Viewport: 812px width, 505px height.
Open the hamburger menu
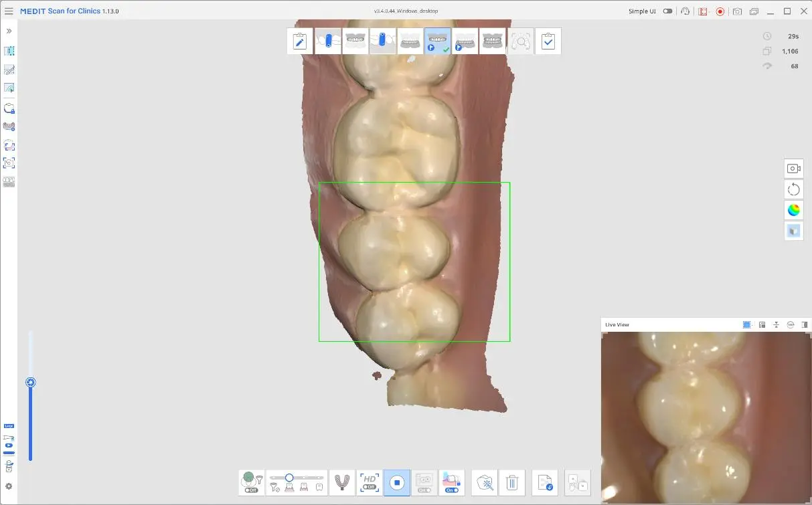[9, 11]
